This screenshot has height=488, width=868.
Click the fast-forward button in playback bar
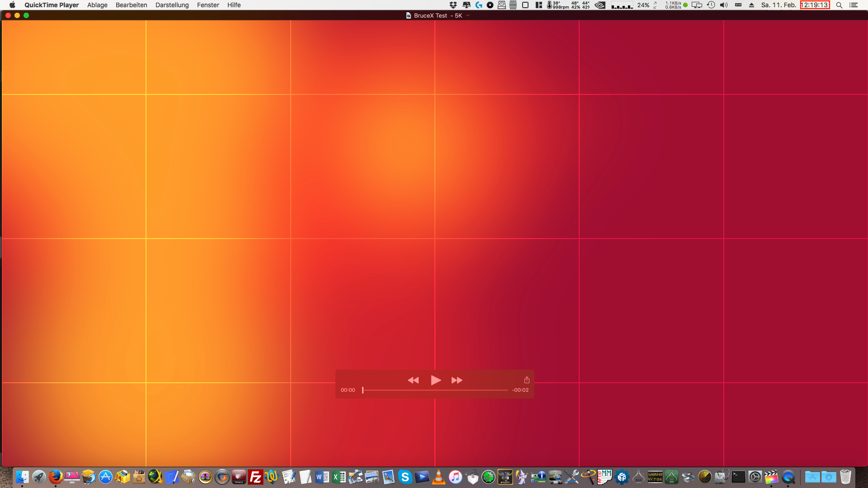click(457, 380)
